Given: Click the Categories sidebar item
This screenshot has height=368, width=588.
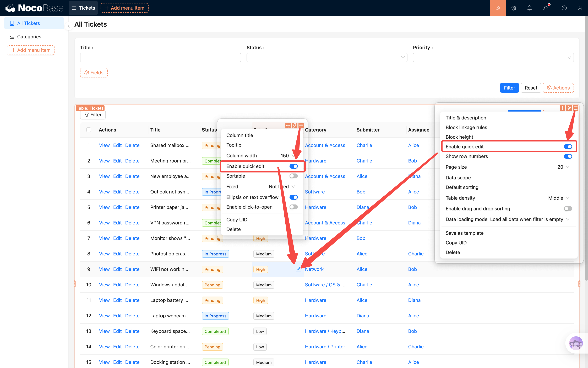Looking at the screenshot, I should pyautogui.click(x=29, y=37).
